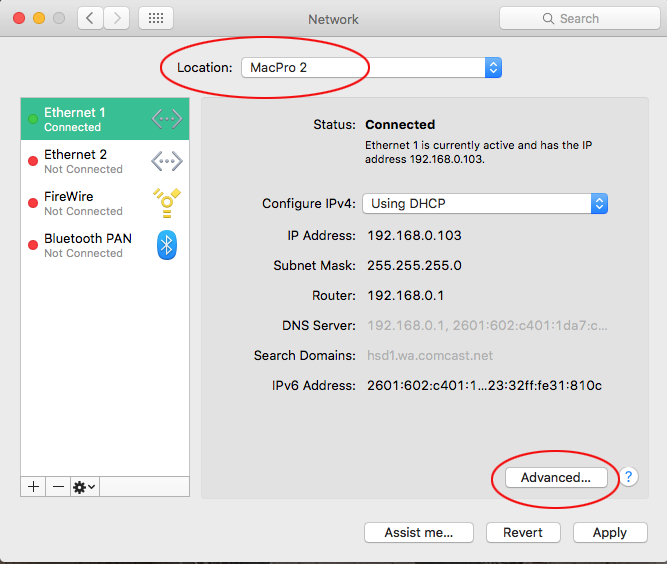Click the Subnet Mask value 255.255.255.0
Image resolution: width=667 pixels, height=564 pixels.
(414, 265)
